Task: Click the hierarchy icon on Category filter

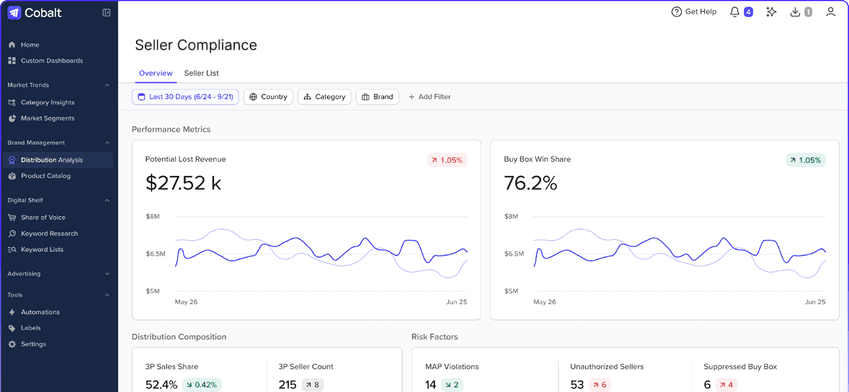Action: pos(307,97)
